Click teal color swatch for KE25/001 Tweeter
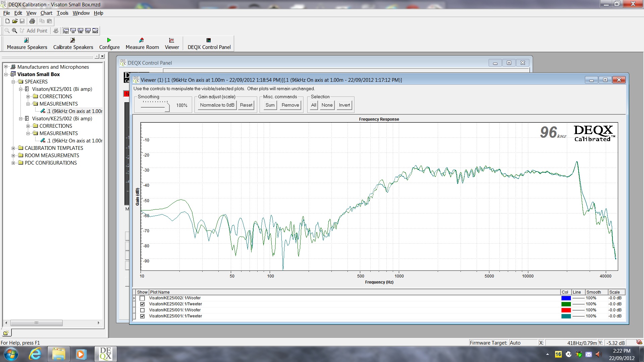Screen dimensions: 644x362 [x=566, y=316]
